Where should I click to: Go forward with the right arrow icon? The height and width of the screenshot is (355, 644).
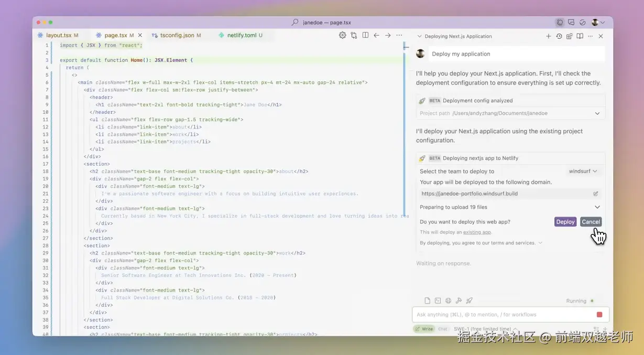388,35
